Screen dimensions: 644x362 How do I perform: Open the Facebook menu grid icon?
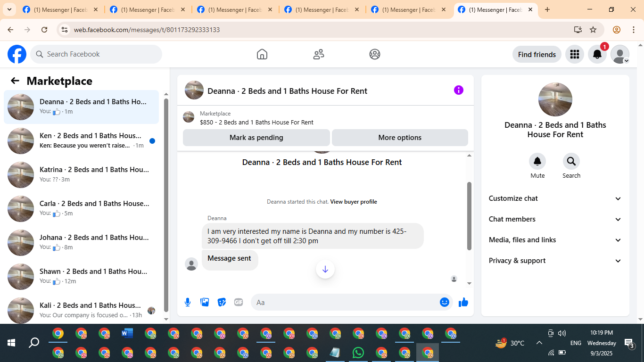click(575, 54)
